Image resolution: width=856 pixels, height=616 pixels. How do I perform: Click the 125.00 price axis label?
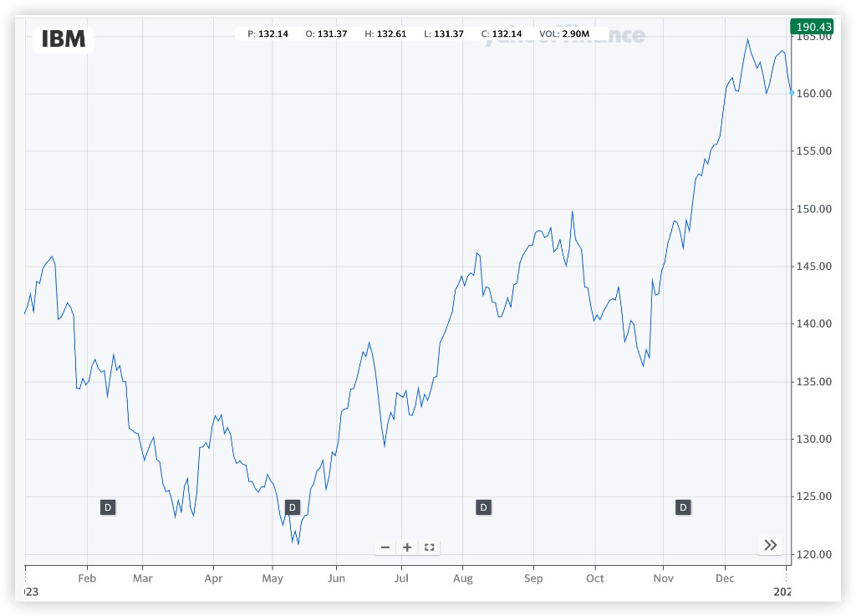tap(814, 496)
